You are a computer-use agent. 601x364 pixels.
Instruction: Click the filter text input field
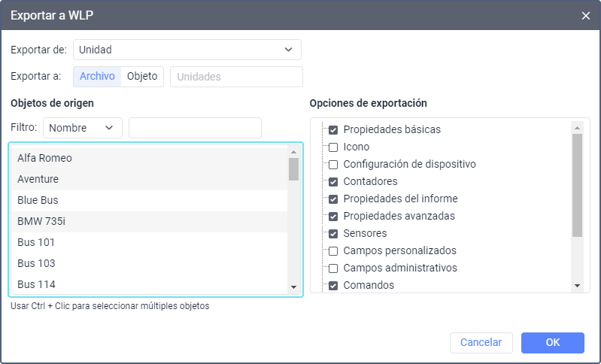[x=195, y=128]
